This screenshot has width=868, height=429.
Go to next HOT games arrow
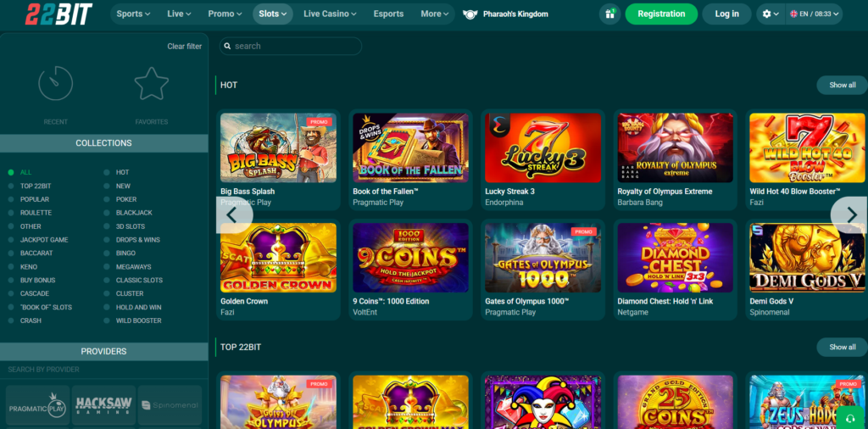851,215
